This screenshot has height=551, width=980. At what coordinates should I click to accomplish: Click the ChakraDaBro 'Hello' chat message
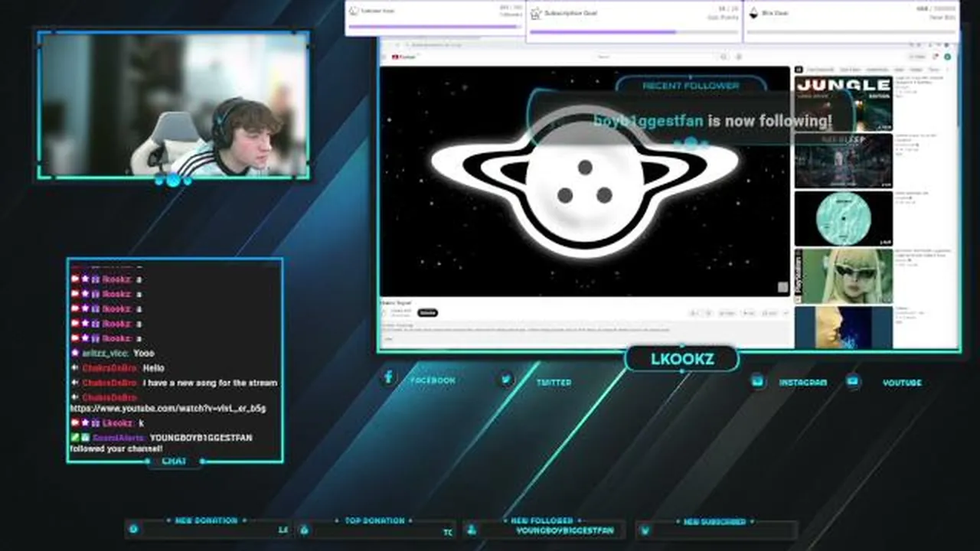tap(153, 368)
